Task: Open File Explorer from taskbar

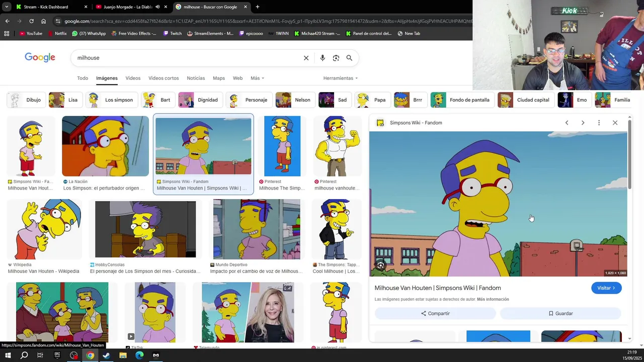Action: point(123,355)
